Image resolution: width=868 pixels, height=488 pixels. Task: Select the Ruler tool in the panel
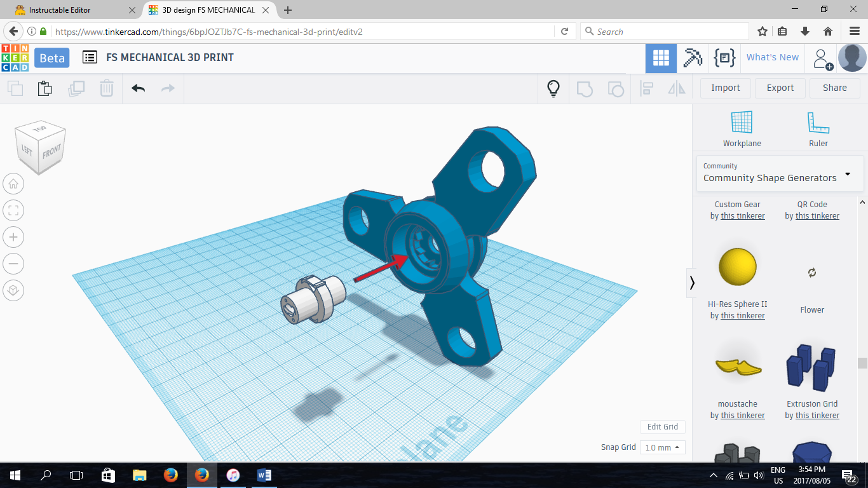pyautogui.click(x=818, y=127)
